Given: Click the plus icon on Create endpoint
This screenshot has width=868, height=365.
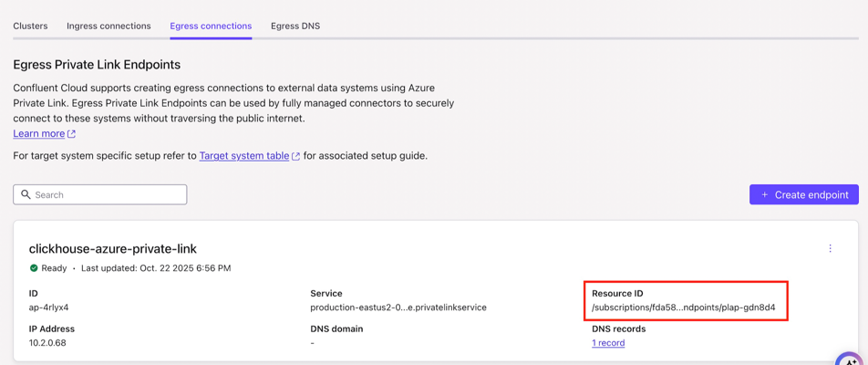Looking at the screenshot, I should point(764,194).
